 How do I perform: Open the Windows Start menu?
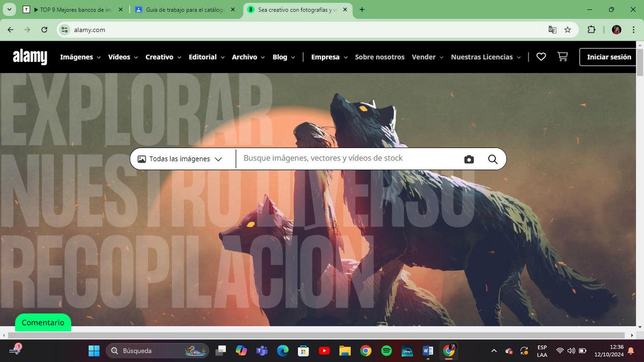tap(94, 350)
